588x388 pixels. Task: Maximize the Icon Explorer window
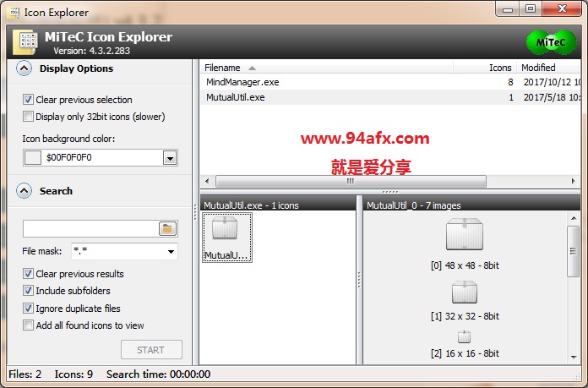pyautogui.click(x=531, y=9)
